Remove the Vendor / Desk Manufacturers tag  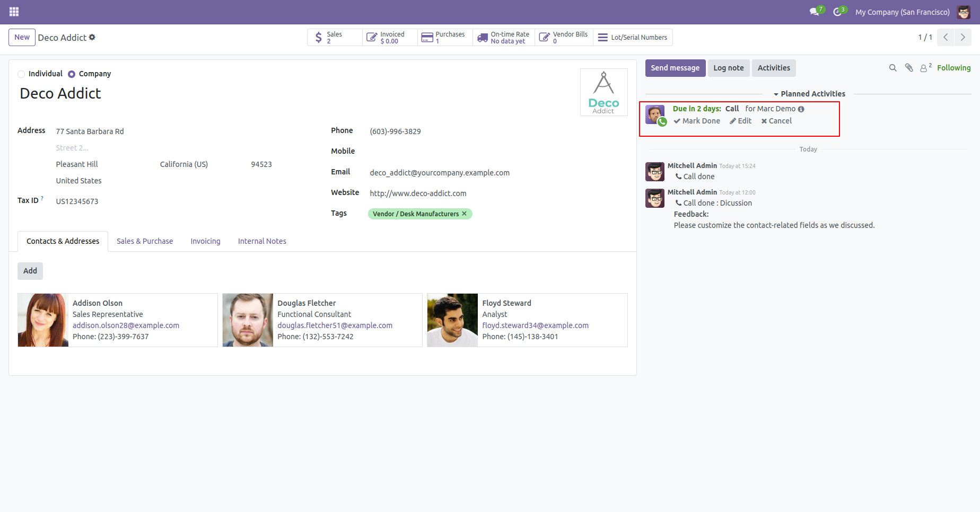[x=464, y=214]
